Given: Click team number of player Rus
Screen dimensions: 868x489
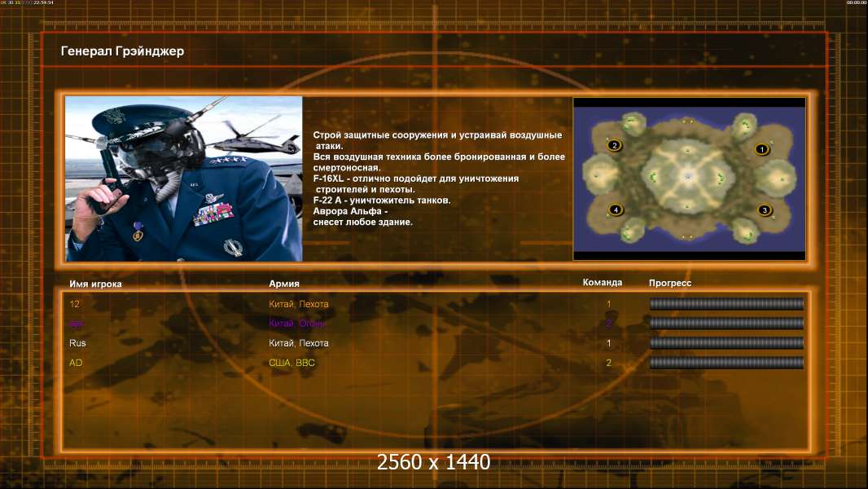Looking at the screenshot, I should point(608,343).
